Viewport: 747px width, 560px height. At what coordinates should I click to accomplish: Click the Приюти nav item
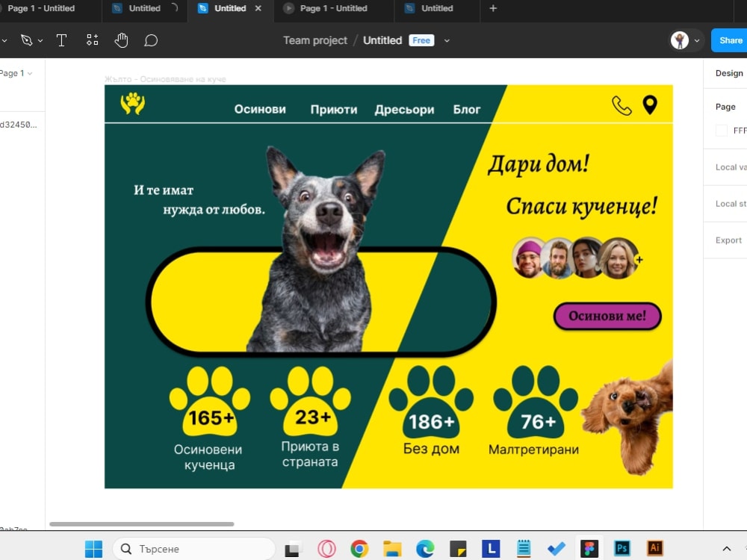tap(333, 110)
